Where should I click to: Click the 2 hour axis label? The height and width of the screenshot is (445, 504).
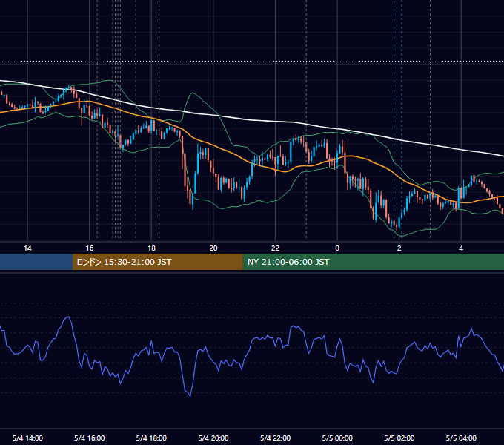click(x=399, y=248)
